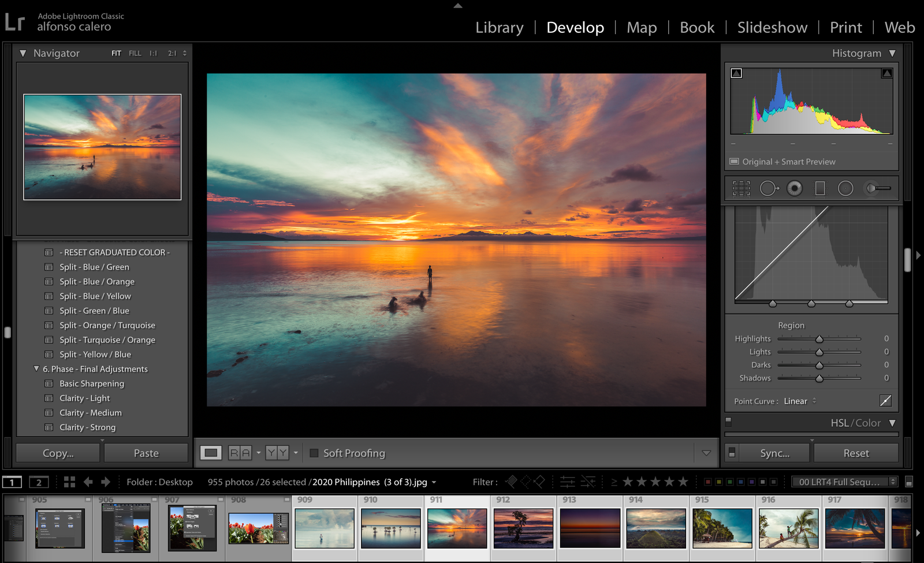Open the Point Curve Linear dropdown
This screenshot has width=924, height=563.
[x=799, y=401]
